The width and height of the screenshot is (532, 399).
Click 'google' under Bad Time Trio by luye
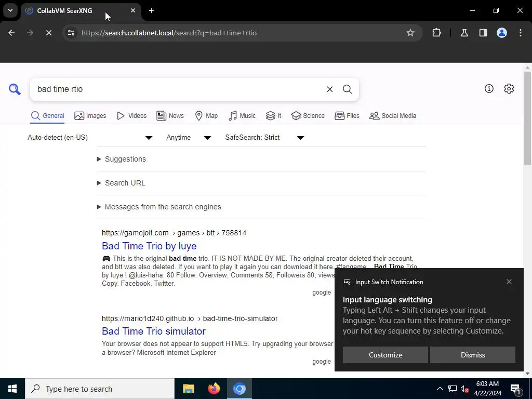coord(321,292)
